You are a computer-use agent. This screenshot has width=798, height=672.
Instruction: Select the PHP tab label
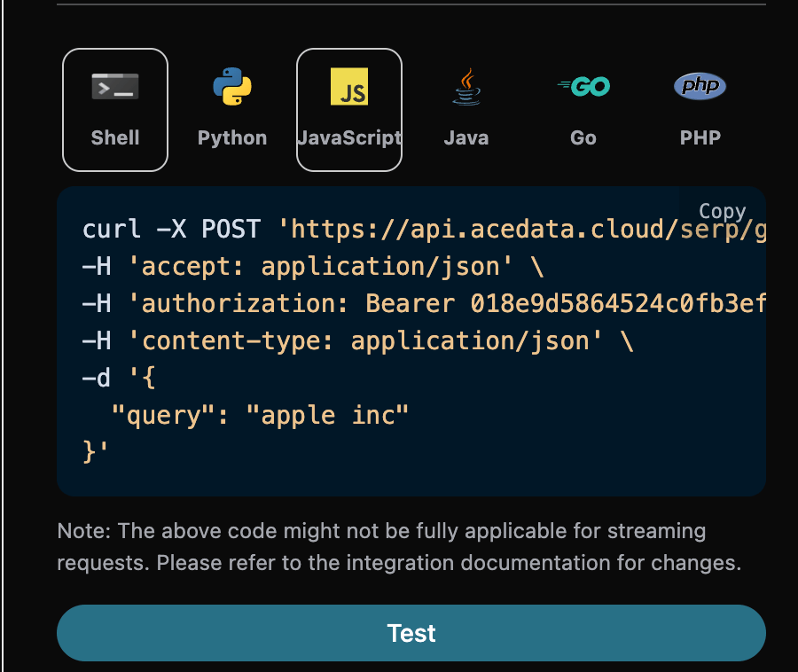[x=700, y=138]
